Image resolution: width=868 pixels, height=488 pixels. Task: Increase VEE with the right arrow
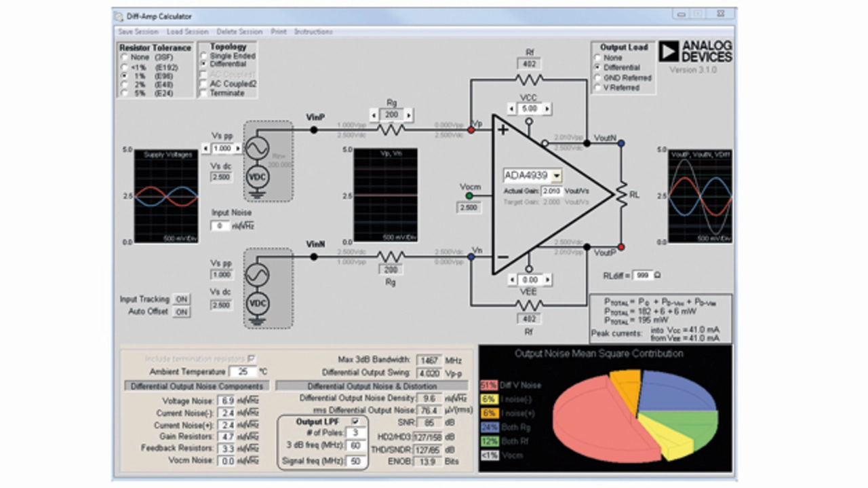[x=547, y=280]
